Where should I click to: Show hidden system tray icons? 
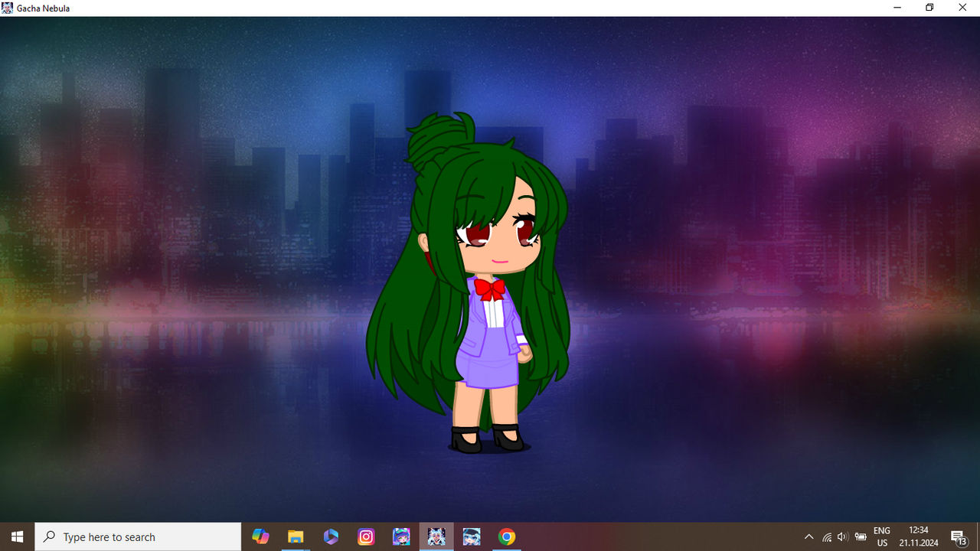click(808, 536)
